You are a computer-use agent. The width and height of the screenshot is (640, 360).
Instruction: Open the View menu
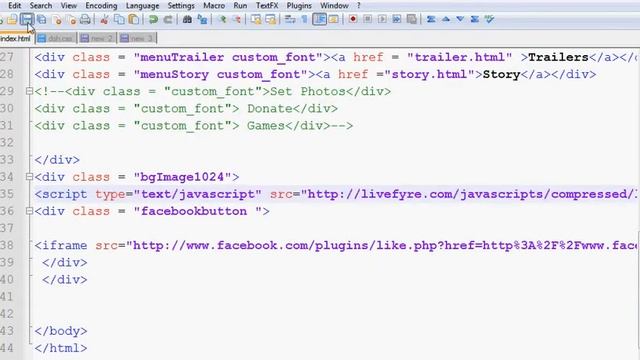69,6
